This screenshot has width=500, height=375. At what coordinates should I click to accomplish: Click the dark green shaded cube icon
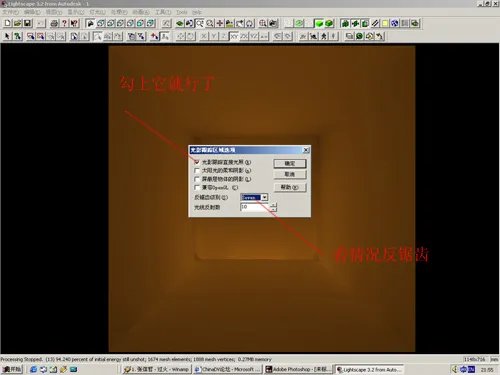[x=329, y=23]
